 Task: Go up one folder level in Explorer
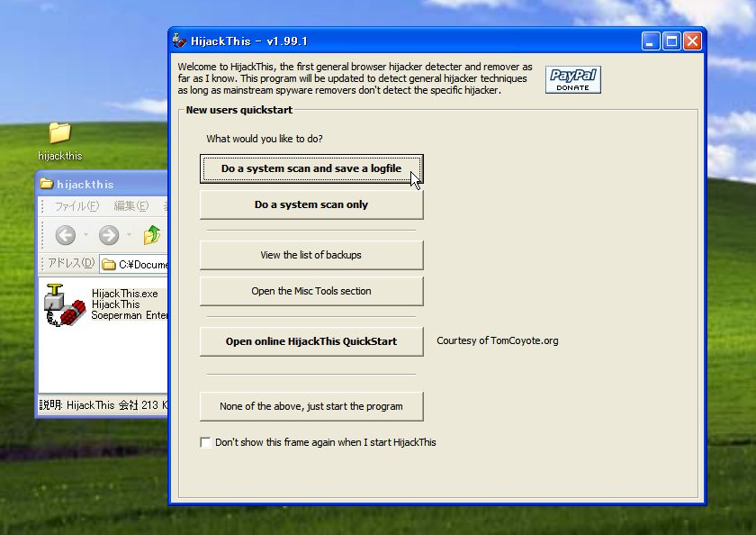coord(152,235)
